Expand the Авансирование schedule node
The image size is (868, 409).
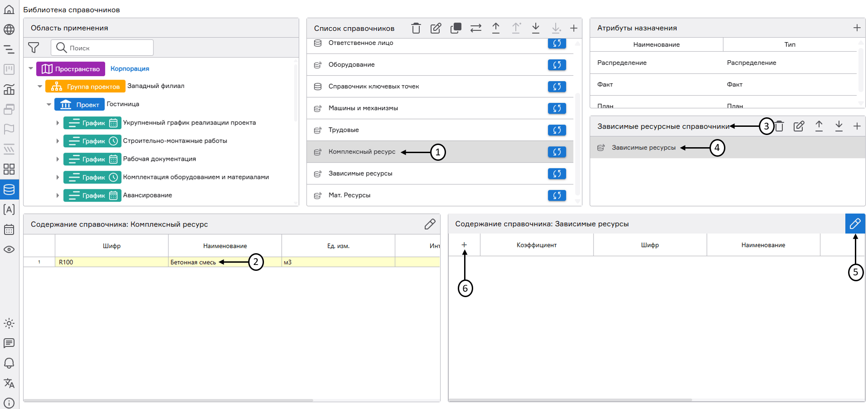pyautogui.click(x=58, y=196)
